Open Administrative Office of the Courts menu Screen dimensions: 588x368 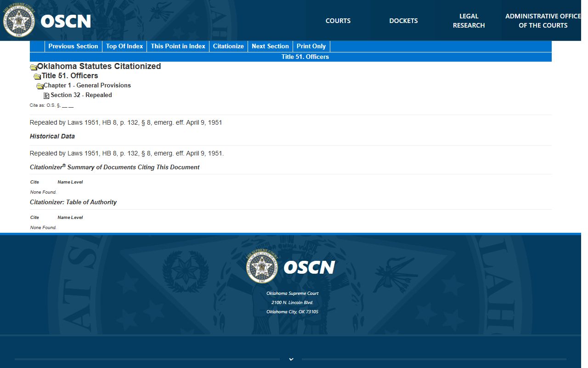point(543,21)
